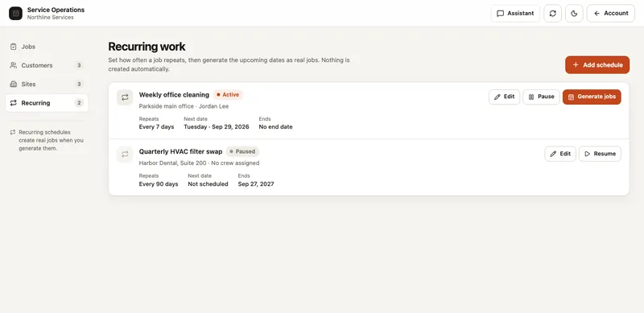Click 'Harbor Dental, Suite 200' subtitle
Image resolution: width=644 pixels, height=313 pixels.
pos(172,163)
